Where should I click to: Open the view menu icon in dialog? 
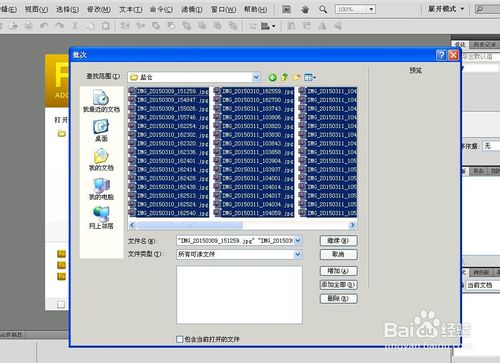pyautogui.click(x=310, y=77)
